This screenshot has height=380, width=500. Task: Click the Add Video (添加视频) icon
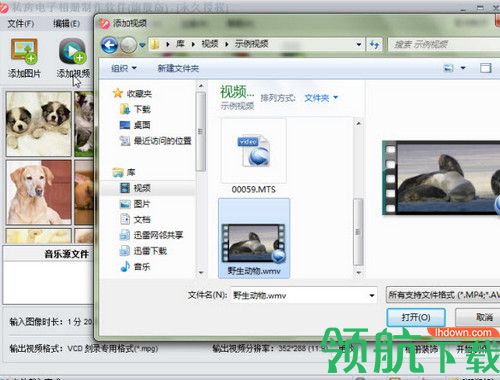coord(72,51)
